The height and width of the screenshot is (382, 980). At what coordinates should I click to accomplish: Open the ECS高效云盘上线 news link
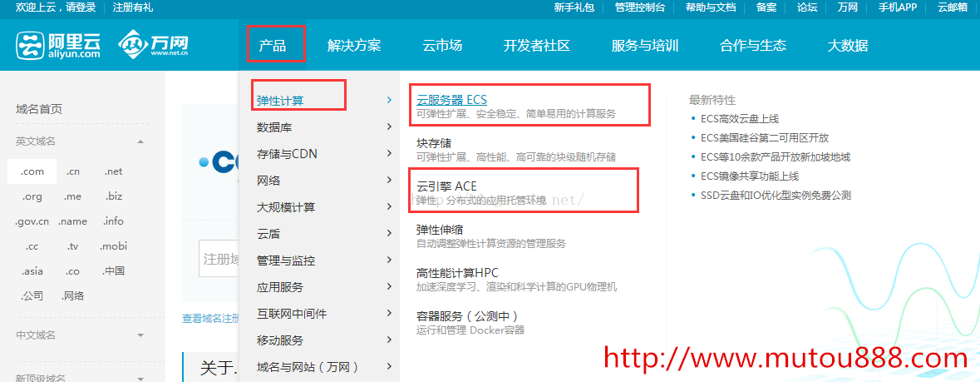click(740, 119)
